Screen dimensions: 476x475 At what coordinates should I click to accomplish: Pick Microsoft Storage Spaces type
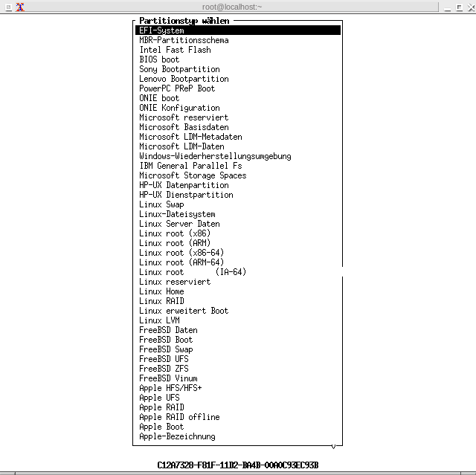[x=193, y=175]
